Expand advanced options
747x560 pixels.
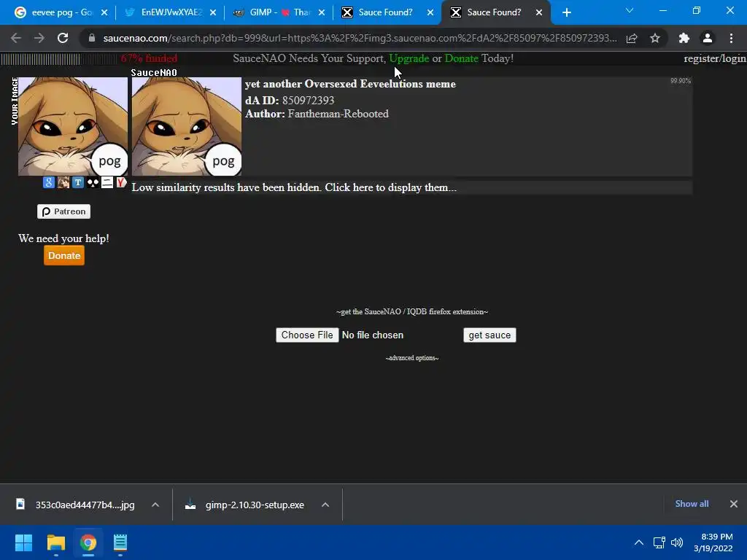[x=412, y=358]
